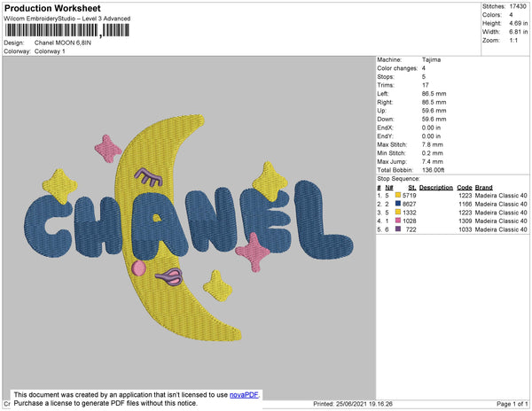Click the 'Production Worksheet' heading
532x411 pixels.
pos(52,8)
